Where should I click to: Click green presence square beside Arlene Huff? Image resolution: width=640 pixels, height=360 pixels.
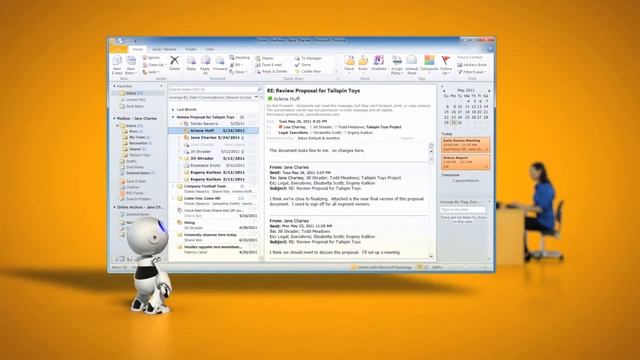tap(269, 99)
